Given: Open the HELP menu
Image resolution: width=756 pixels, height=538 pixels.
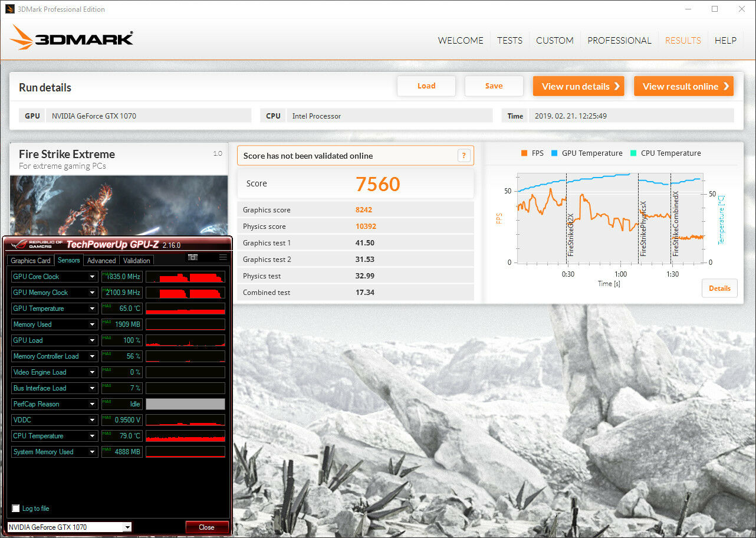Looking at the screenshot, I should pyautogui.click(x=725, y=40).
